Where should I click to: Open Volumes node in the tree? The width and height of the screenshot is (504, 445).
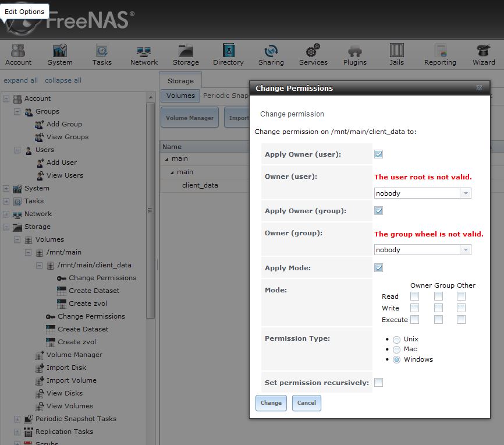click(49, 239)
